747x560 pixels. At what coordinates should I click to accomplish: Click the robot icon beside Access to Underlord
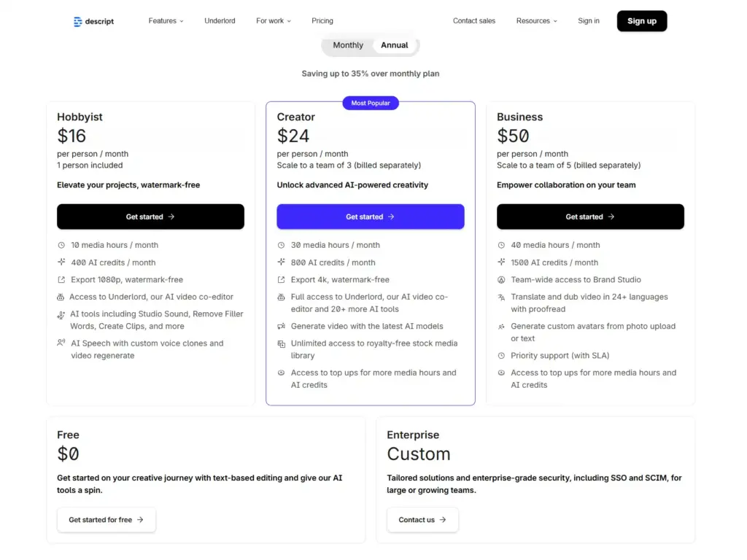pos(61,297)
